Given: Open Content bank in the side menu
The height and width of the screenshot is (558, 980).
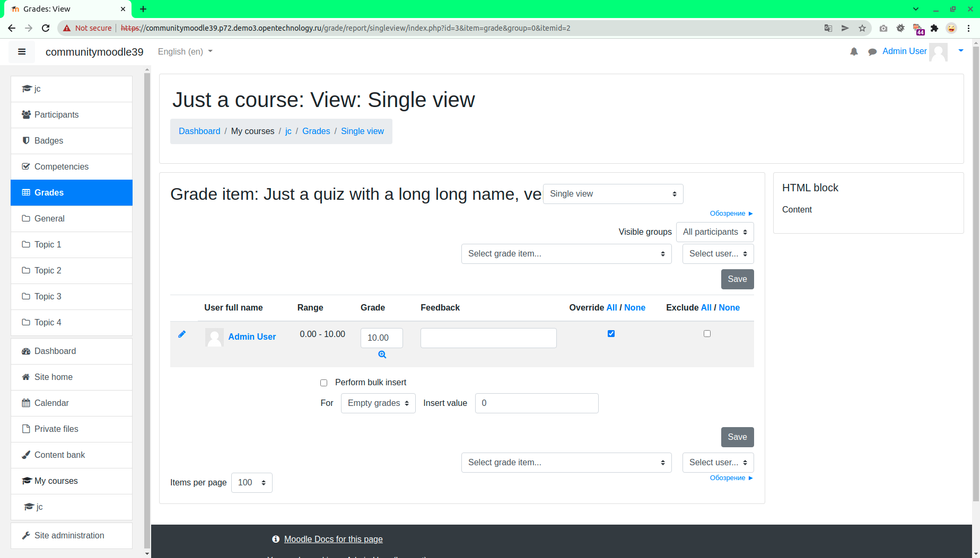Looking at the screenshot, I should [x=72, y=455].
